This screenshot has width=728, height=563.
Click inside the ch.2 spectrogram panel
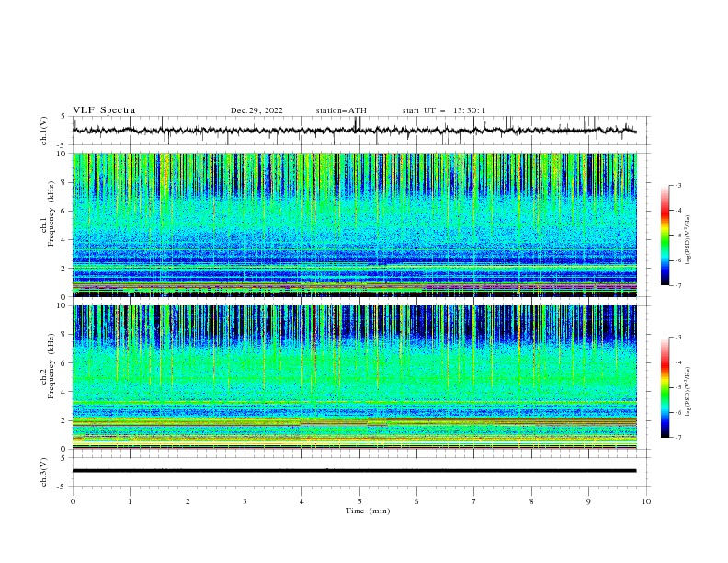[x=354, y=377]
